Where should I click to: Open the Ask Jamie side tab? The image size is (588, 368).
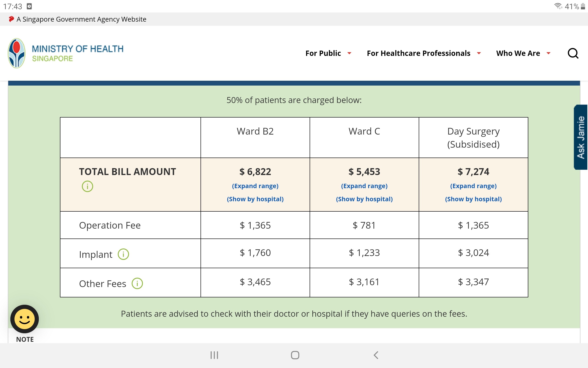click(581, 137)
